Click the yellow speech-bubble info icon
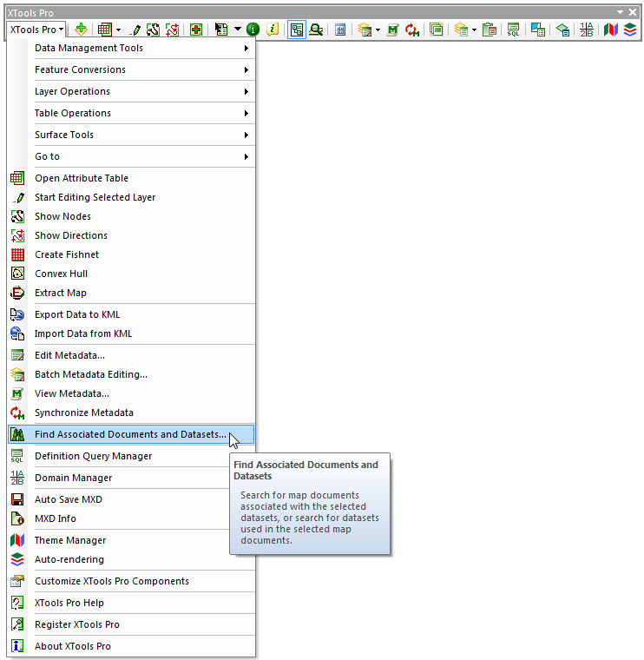The height and width of the screenshot is (660, 644). pyautogui.click(x=273, y=30)
